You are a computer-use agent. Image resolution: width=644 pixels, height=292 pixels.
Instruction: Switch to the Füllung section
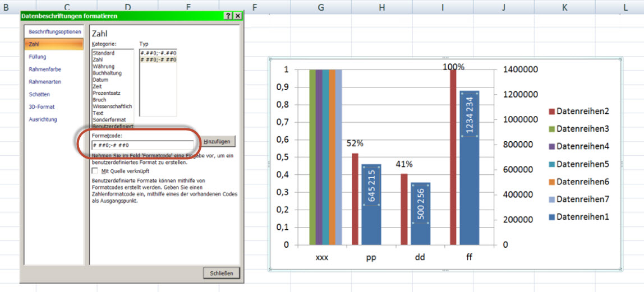tap(38, 57)
